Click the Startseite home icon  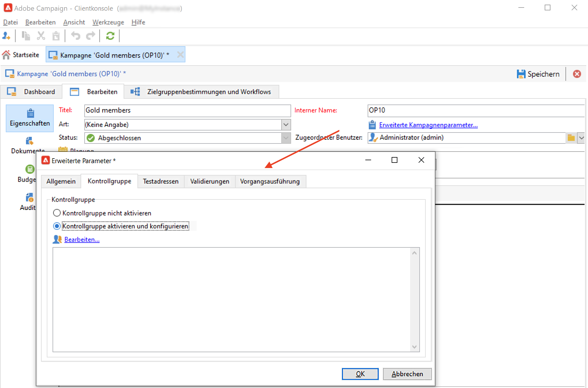[x=6, y=55]
